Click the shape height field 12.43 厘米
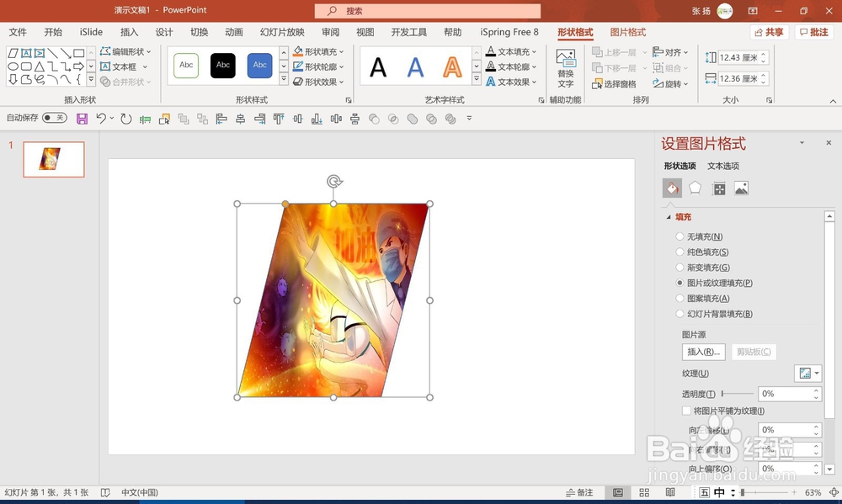 click(739, 57)
